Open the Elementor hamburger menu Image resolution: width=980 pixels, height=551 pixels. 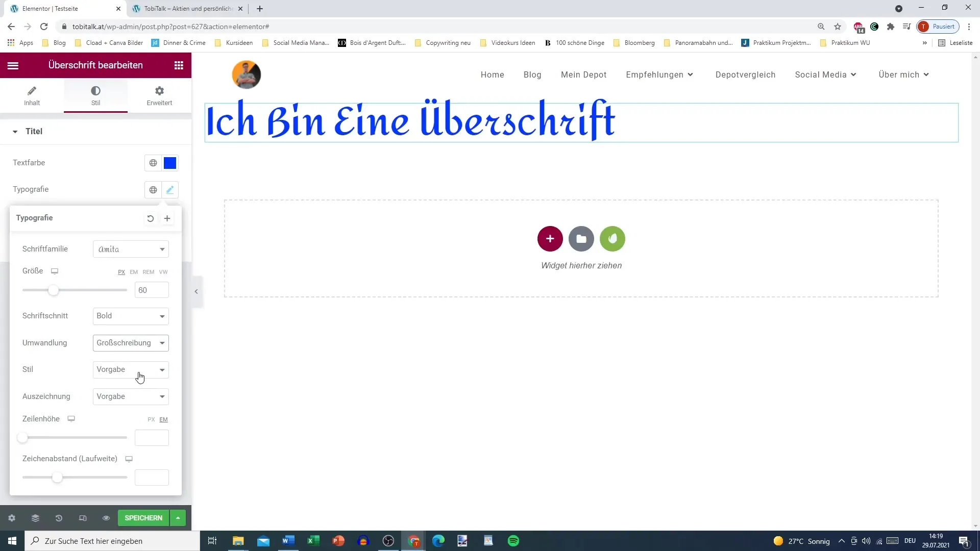click(x=13, y=65)
